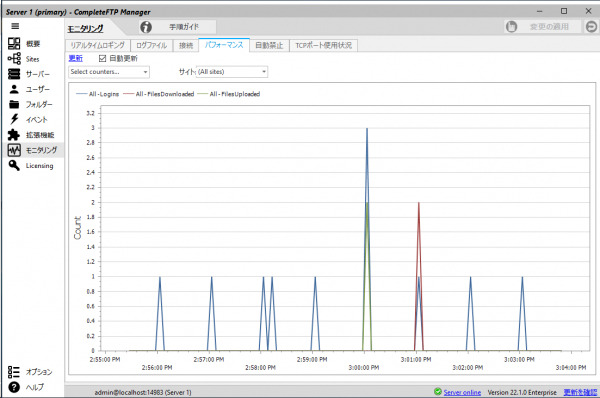
Task: Go to Sites via its tree icon
Action: click(14, 59)
